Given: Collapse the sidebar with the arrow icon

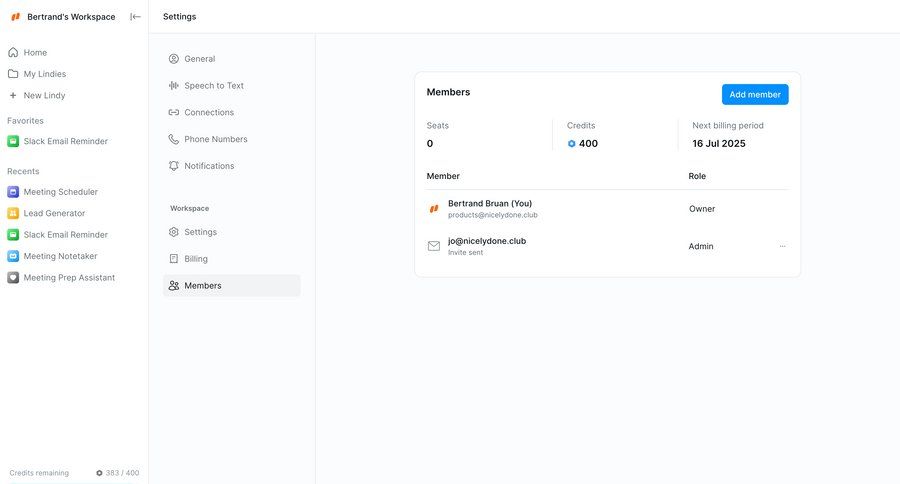Looking at the screenshot, I should 135,17.
